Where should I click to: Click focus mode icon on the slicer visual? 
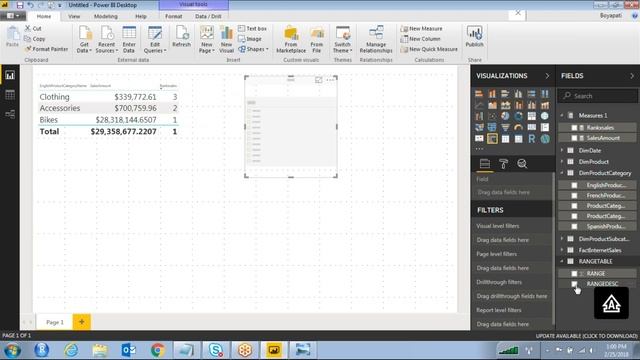click(x=319, y=80)
